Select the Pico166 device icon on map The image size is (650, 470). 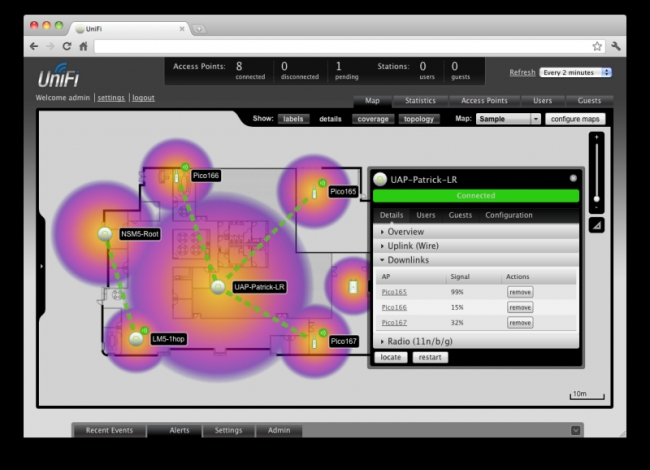pos(177,177)
